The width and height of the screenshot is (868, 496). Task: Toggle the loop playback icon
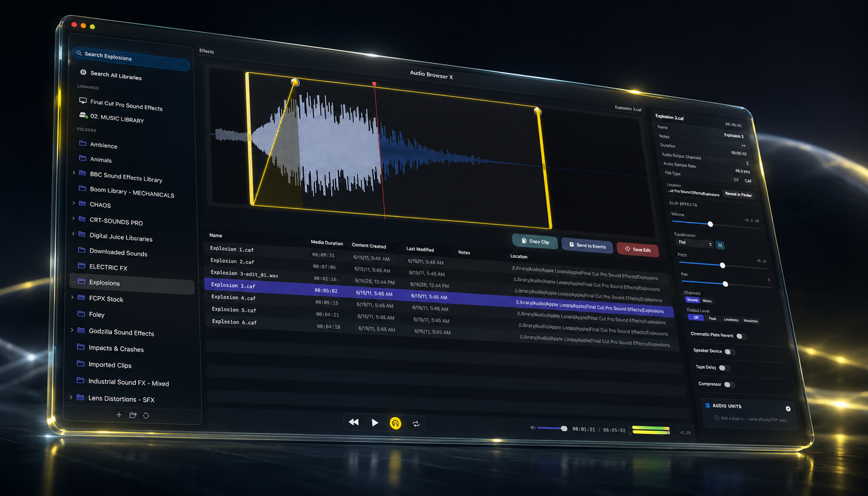tap(416, 424)
